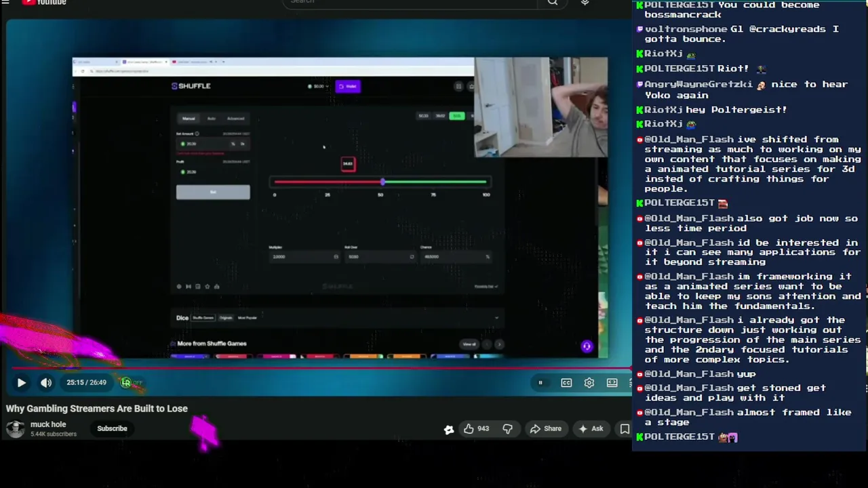Click the star favorite icon in game footer

pyautogui.click(x=208, y=287)
